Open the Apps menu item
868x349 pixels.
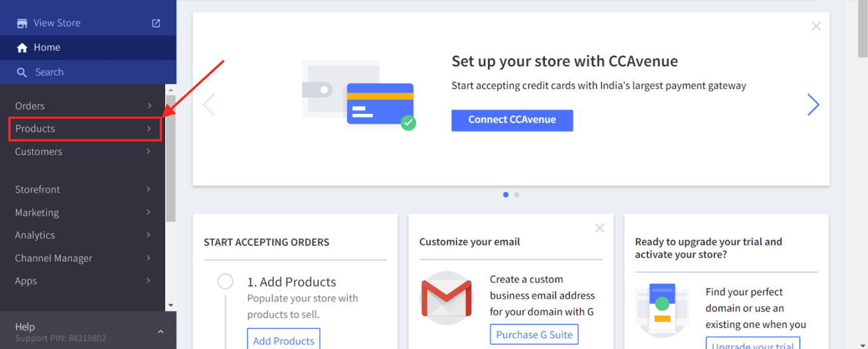[x=82, y=281]
